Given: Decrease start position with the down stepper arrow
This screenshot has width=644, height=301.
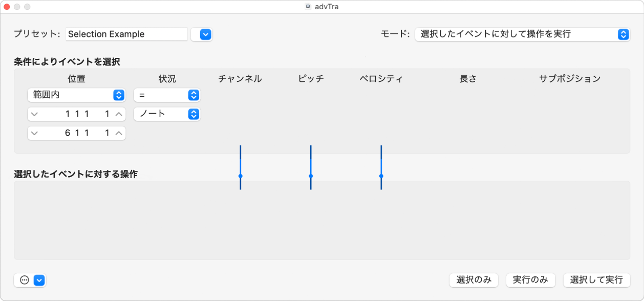Looking at the screenshot, I should (35, 114).
